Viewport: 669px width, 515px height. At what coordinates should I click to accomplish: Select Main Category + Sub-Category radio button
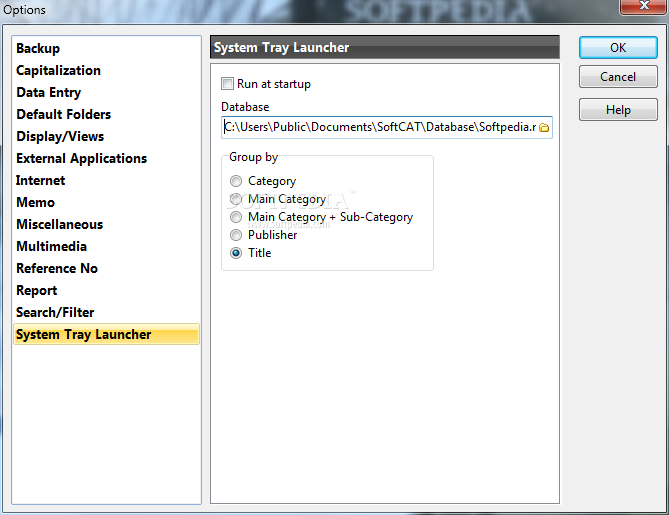pyautogui.click(x=236, y=217)
